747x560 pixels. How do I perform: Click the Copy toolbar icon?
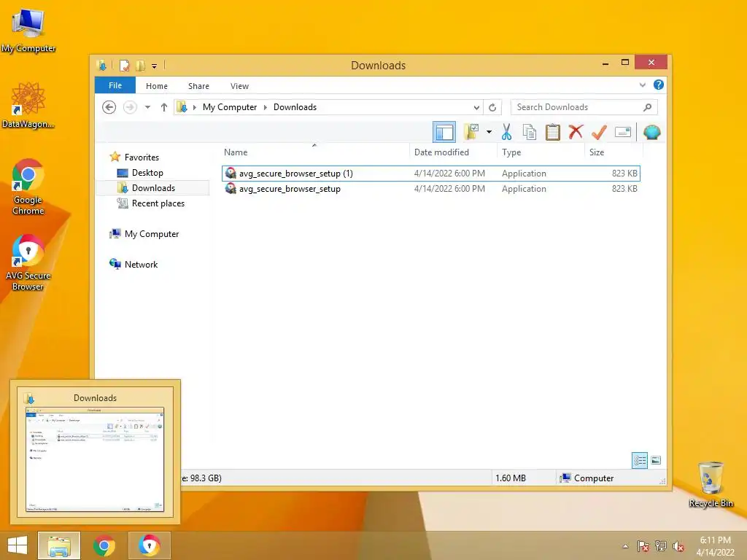click(x=530, y=132)
